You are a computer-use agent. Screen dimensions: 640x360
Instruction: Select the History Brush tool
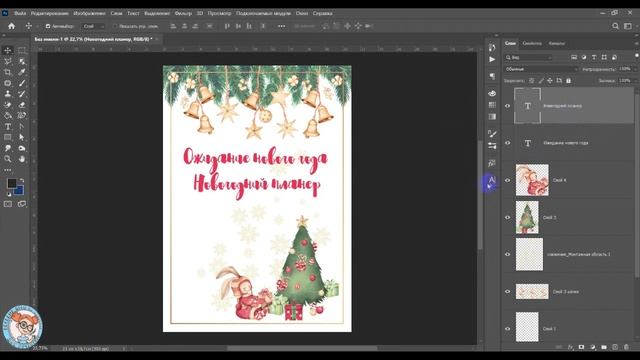[22, 94]
